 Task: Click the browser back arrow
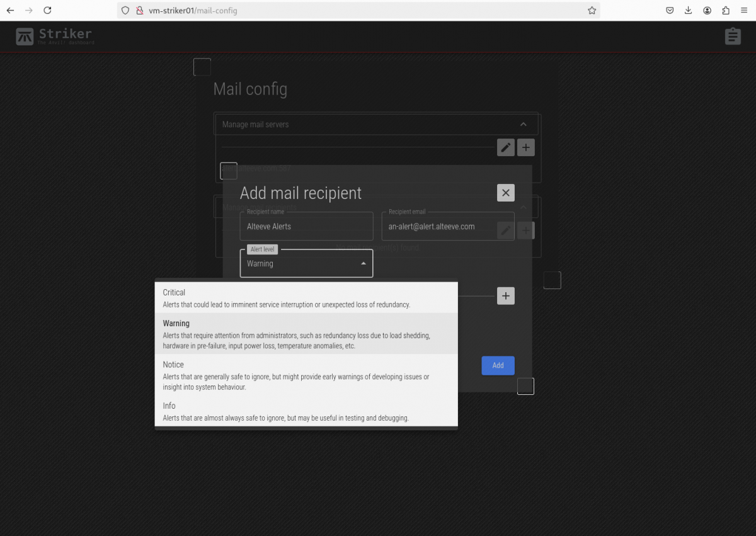point(10,10)
